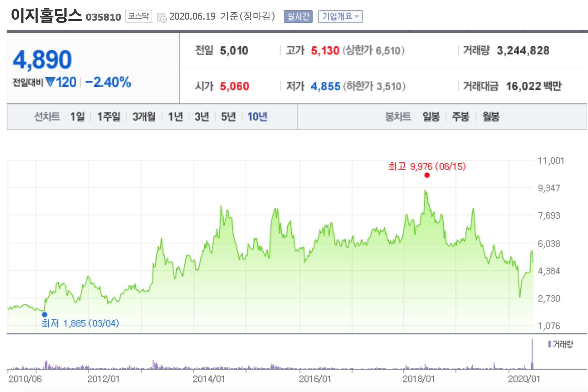Select the 10년 line chart period
Viewport: 588px width, 392px height.
257,117
